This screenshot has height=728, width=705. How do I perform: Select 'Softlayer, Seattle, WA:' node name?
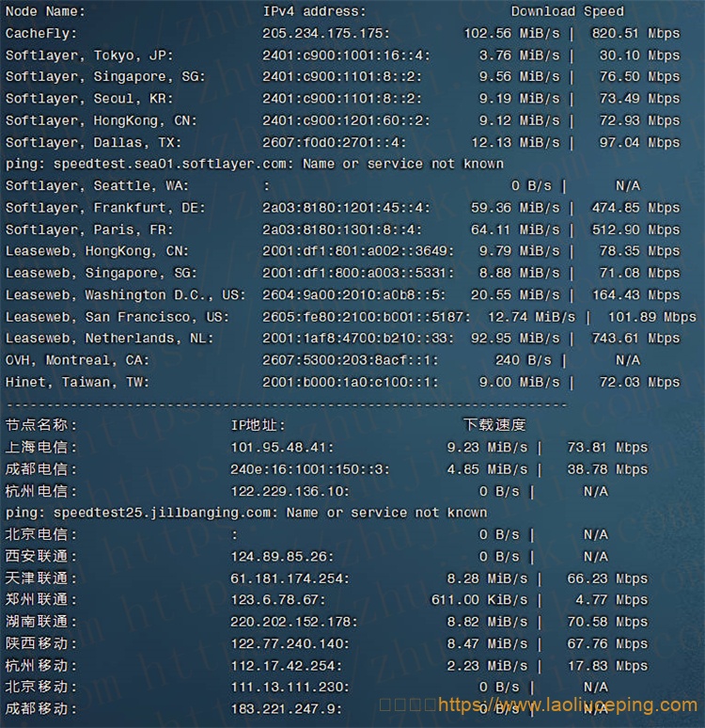pyautogui.click(x=97, y=186)
